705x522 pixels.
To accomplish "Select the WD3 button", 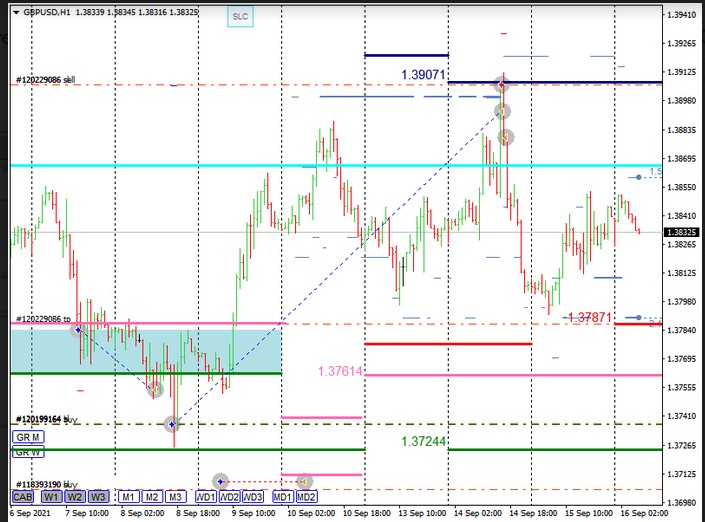I will coord(253,496).
